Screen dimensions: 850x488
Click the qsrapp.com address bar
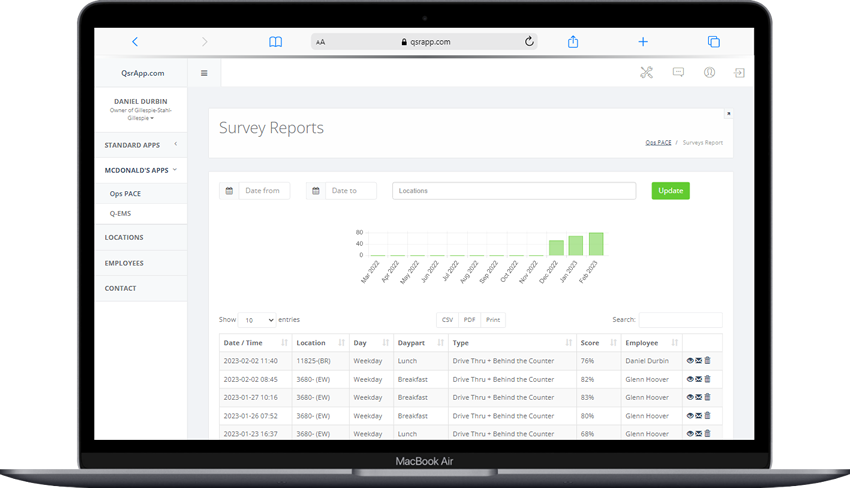pos(424,42)
